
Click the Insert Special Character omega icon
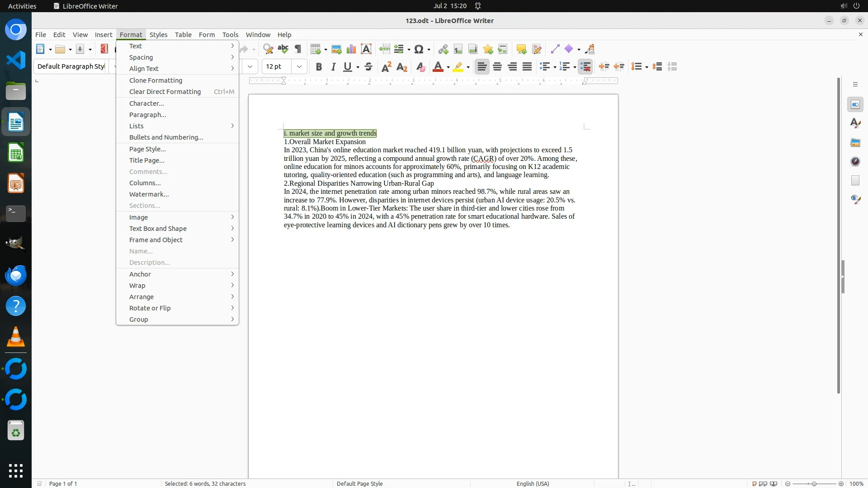pyautogui.click(x=419, y=49)
